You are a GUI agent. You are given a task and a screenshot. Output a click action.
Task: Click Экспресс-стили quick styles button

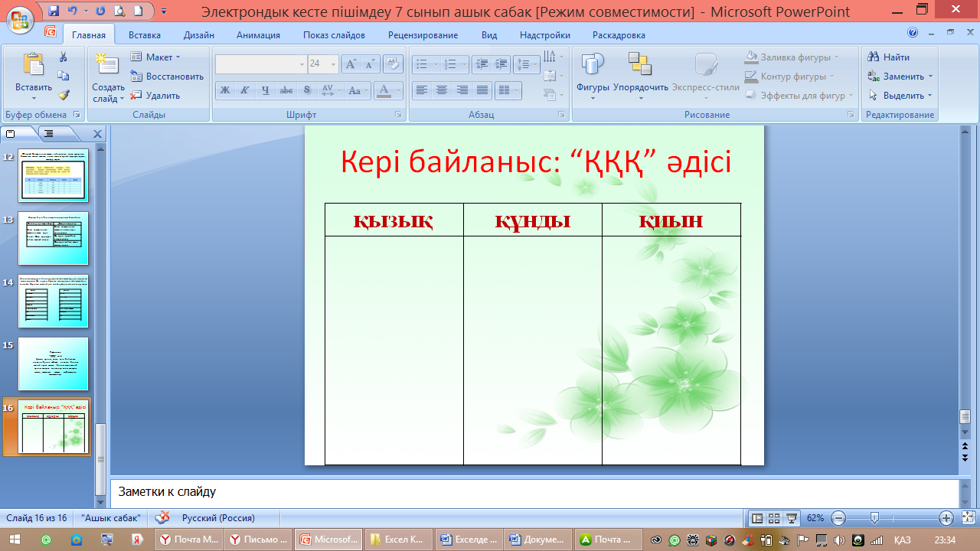click(x=706, y=77)
